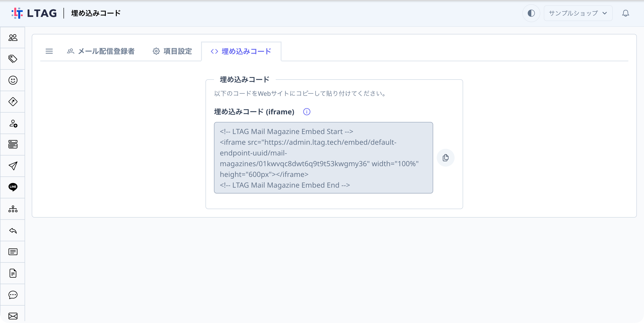Open the smiley face sidebar icon
The width and height of the screenshot is (644, 323).
(13, 80)
